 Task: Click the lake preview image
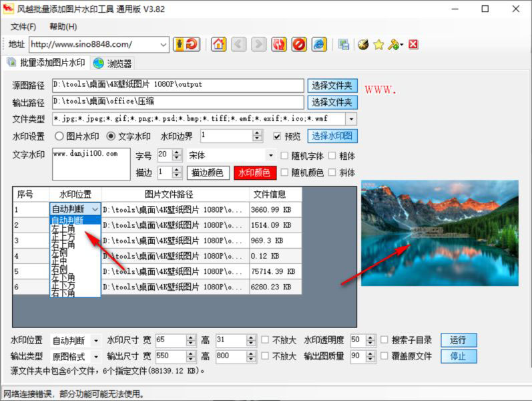point(440,233)
